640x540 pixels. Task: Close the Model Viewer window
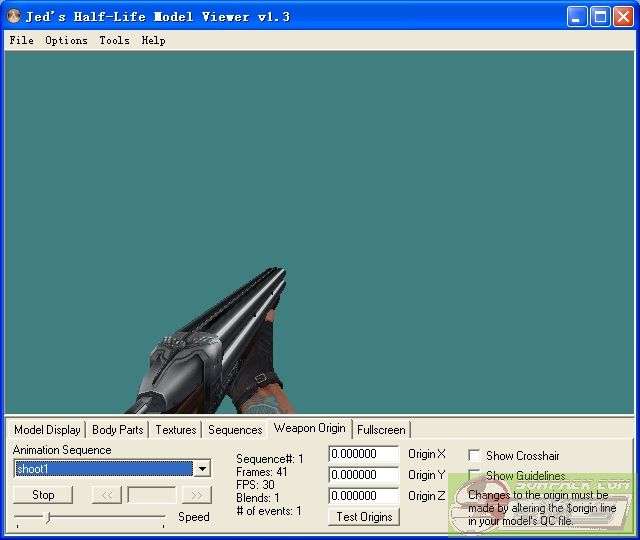click(623, 17)
